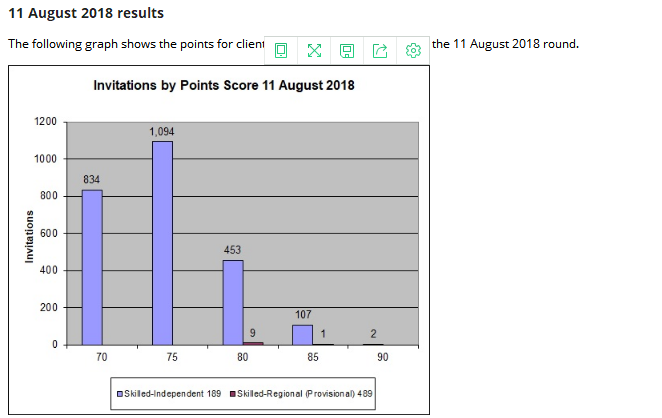This screenshot has width=662, height=418.
Task: Click the small blue bar at 85 points
Action: pyautogui.click(x=302, y=335)
